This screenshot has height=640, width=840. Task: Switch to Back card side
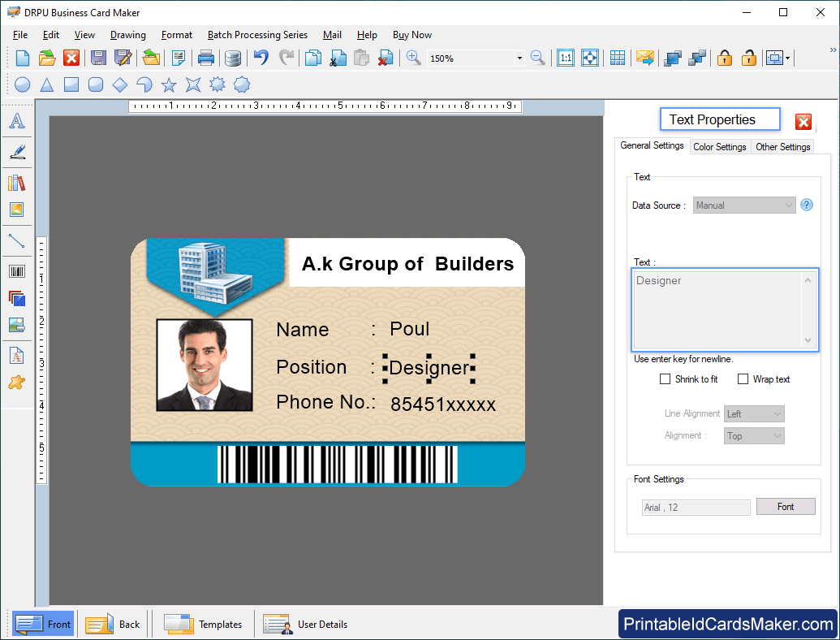click(113, 624)
